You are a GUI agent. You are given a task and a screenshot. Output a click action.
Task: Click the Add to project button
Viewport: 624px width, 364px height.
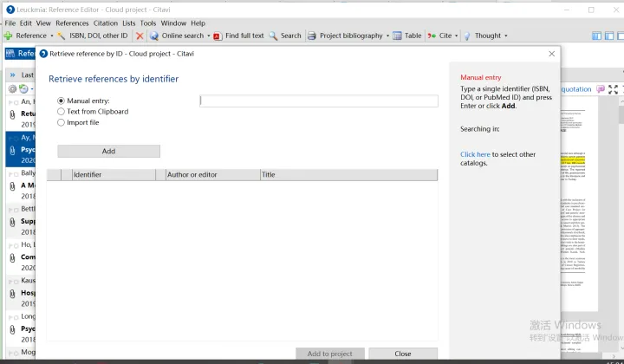click(x=330, y=354)
